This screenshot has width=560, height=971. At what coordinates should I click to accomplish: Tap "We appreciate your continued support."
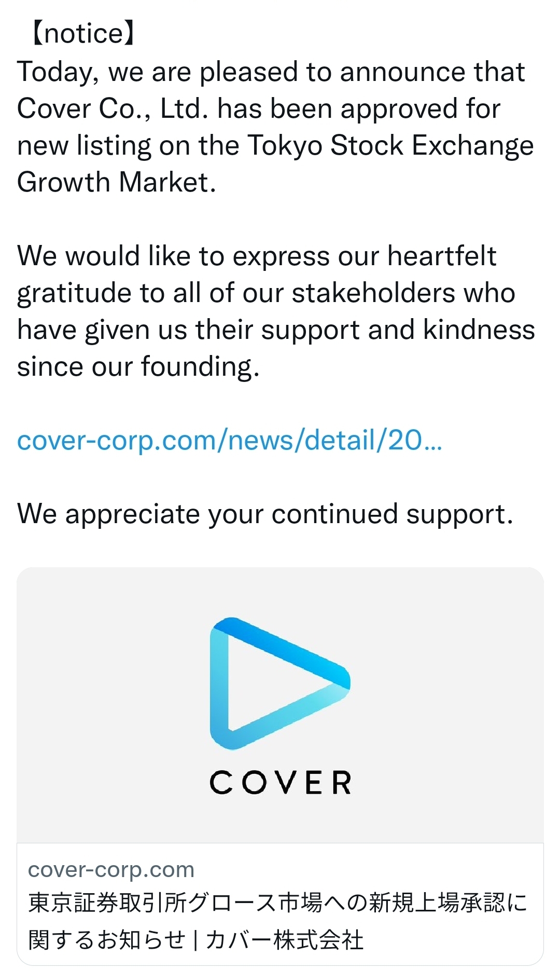(265, 514)
